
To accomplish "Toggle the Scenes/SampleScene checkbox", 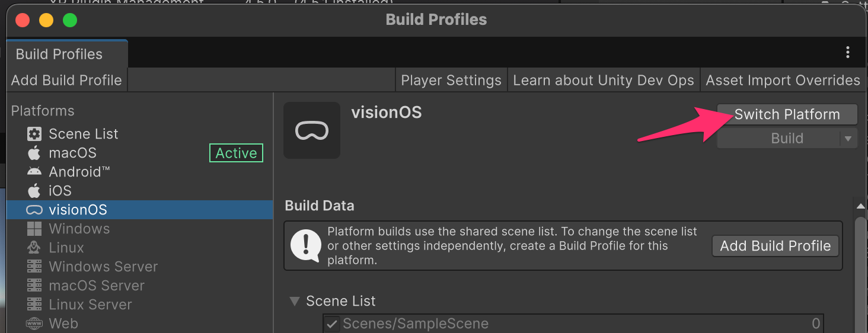I will (332, 324).
